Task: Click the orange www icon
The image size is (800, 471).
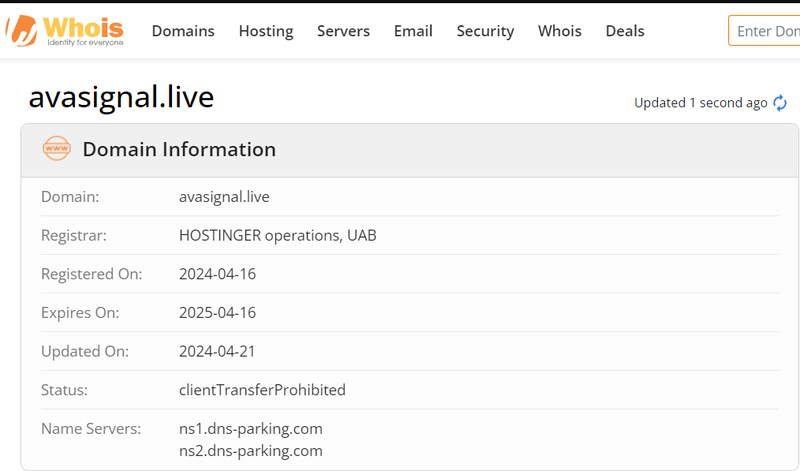Action: tap(57, 149)
